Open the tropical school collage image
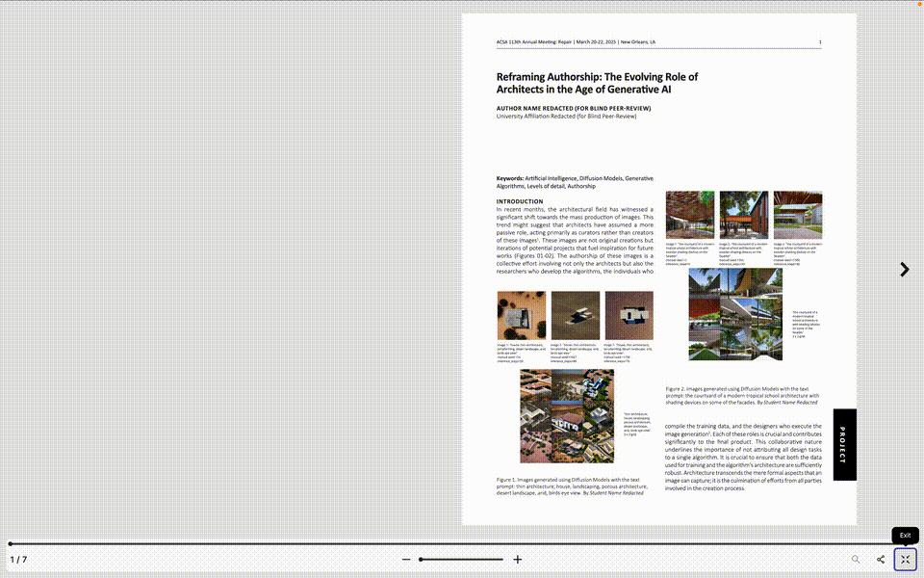Viewport: 924px width, 578px height. tap(735, 314)
